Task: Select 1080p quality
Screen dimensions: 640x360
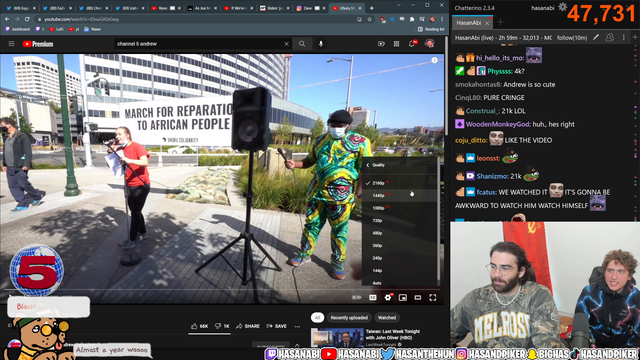Action: (400, 208)
